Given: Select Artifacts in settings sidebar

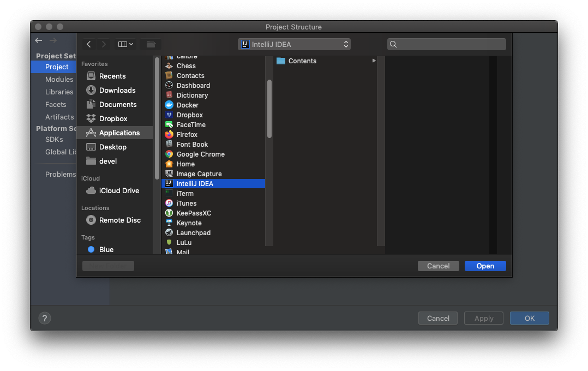Looking at the screenshot, I should (x=59, y=117).
